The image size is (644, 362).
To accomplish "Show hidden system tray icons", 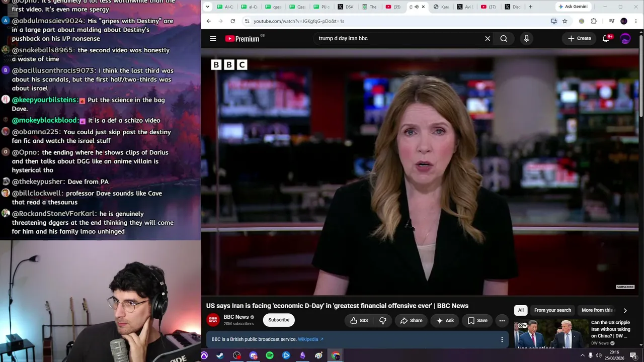I will [583, 355].
